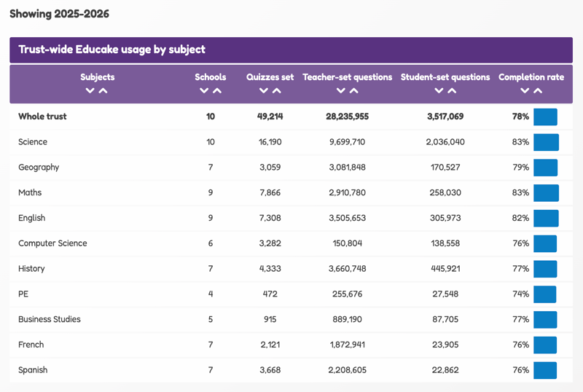
Task: Sort Quizzes set ascending with up chevron
Action: [x=277, y=90]
